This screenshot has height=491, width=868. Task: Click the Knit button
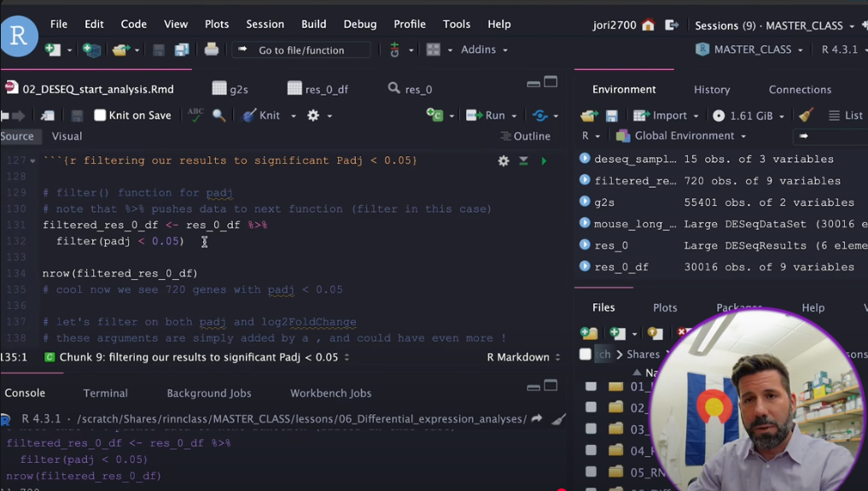click(x=262, y=115)
